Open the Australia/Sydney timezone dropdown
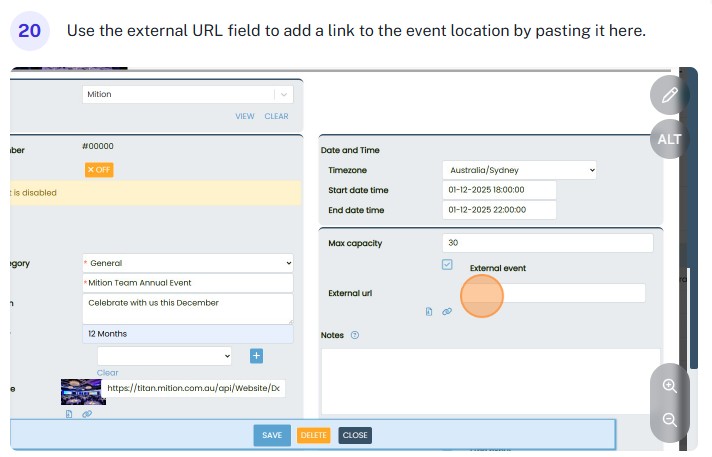The height and width of the screenshot is (457, 712). [x=518, y=170]
